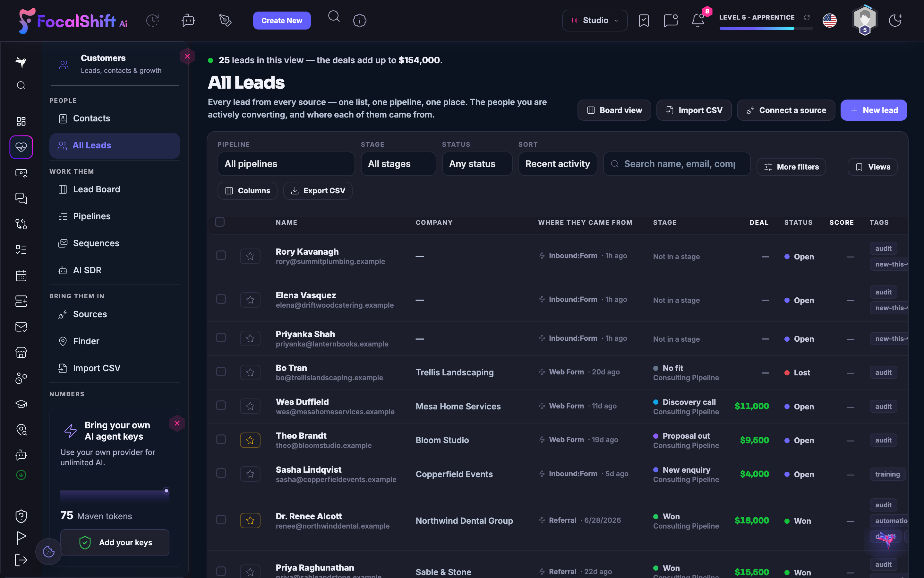The height and width of the screenshot is (578, 924).
Task: Click the logout arrow icon in left rail
Action: [21, 560]
